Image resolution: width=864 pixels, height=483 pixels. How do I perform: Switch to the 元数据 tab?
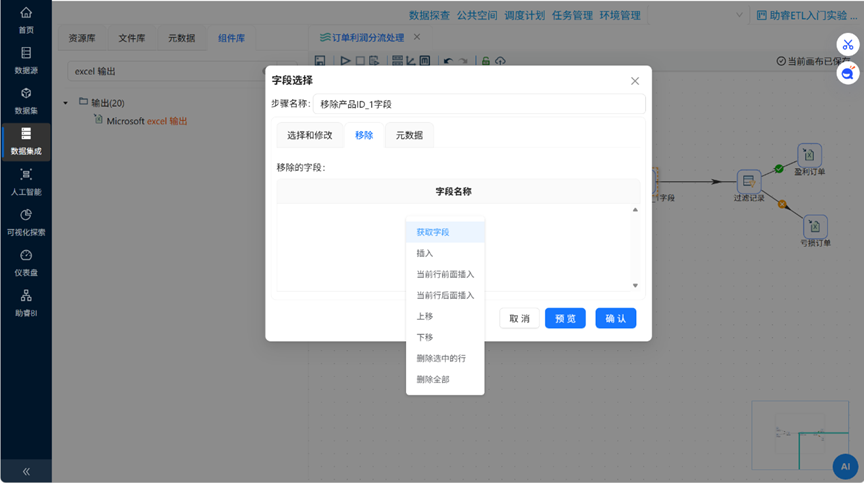tap(409, 135)
